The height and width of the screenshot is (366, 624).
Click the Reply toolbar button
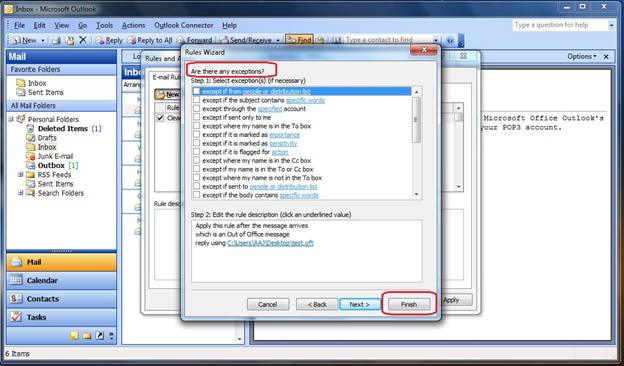coord(109,40)
